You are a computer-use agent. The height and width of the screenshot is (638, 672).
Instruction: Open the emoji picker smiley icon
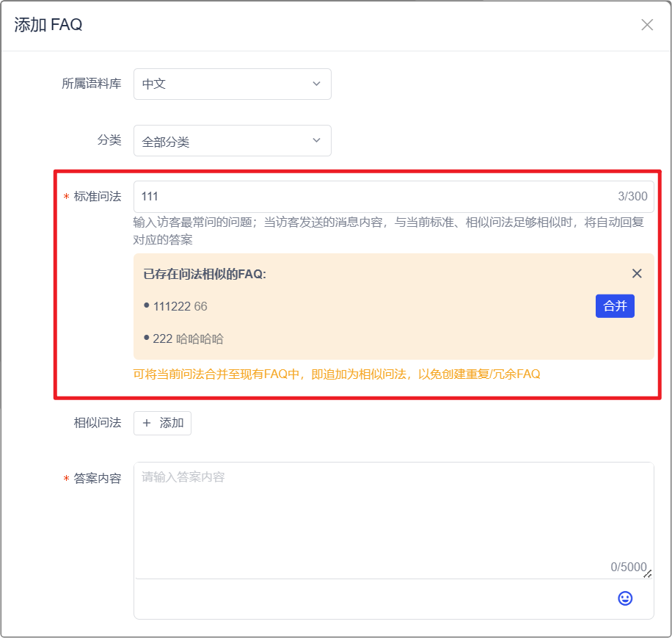[625, 598]
